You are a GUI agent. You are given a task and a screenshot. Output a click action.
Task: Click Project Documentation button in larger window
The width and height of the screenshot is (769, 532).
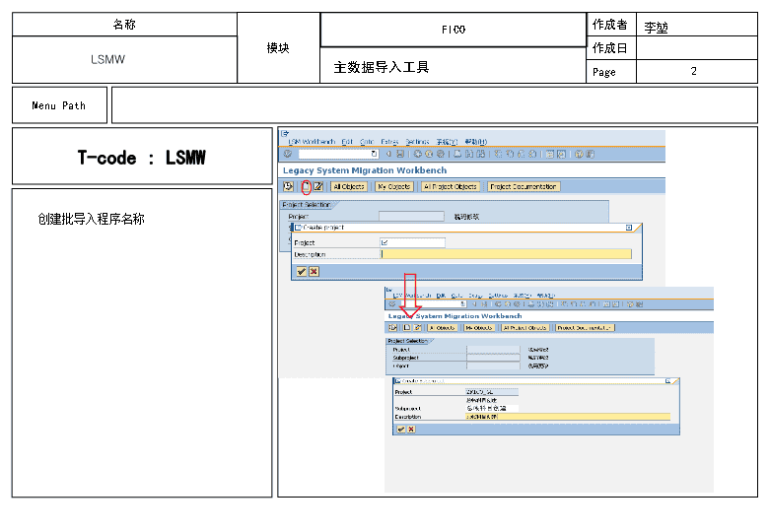524,186
